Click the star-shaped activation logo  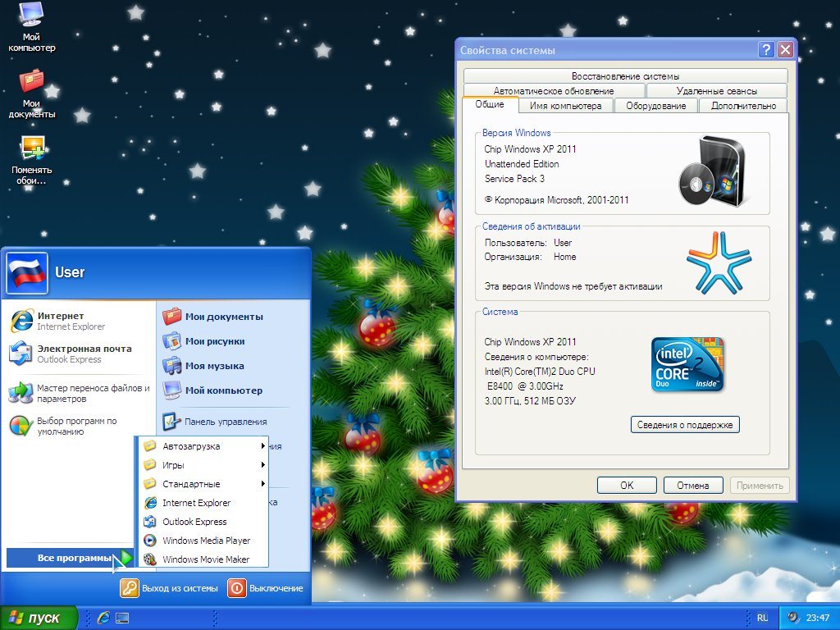(719, 262)
